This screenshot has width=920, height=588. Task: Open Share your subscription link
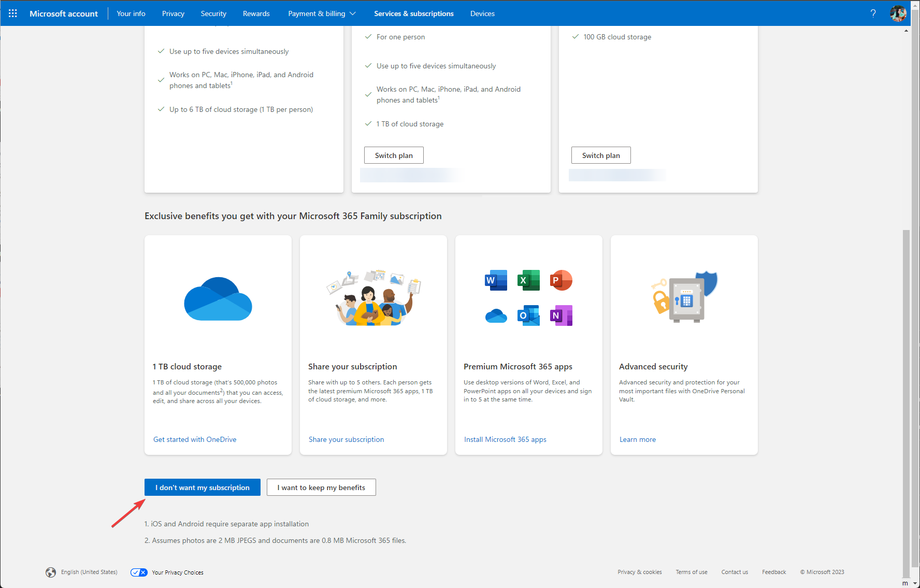tap(347, 439)
